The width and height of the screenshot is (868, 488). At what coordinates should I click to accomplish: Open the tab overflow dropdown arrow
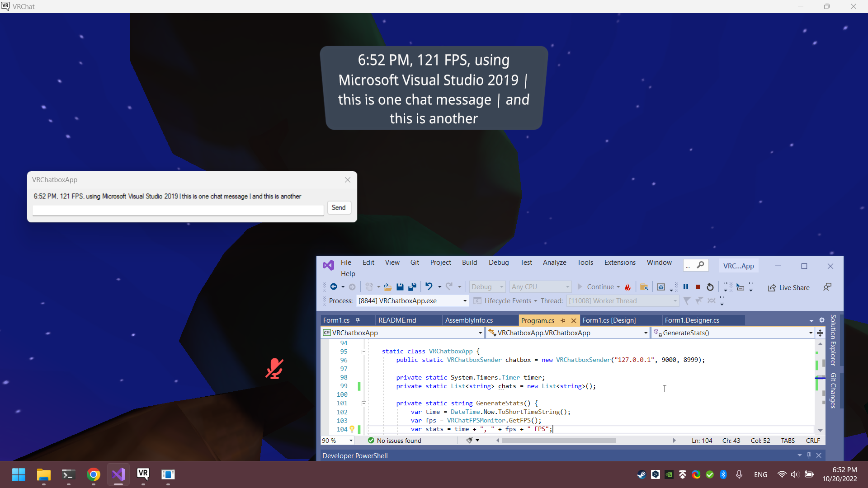pyautogui.click(x=811, y=320)
